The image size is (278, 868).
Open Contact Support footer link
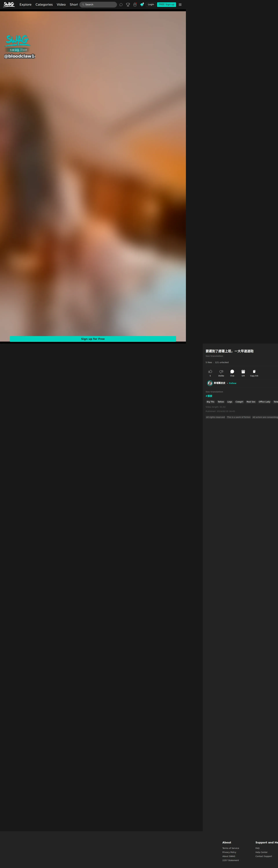pyautogui.click(x=264, y=856)
